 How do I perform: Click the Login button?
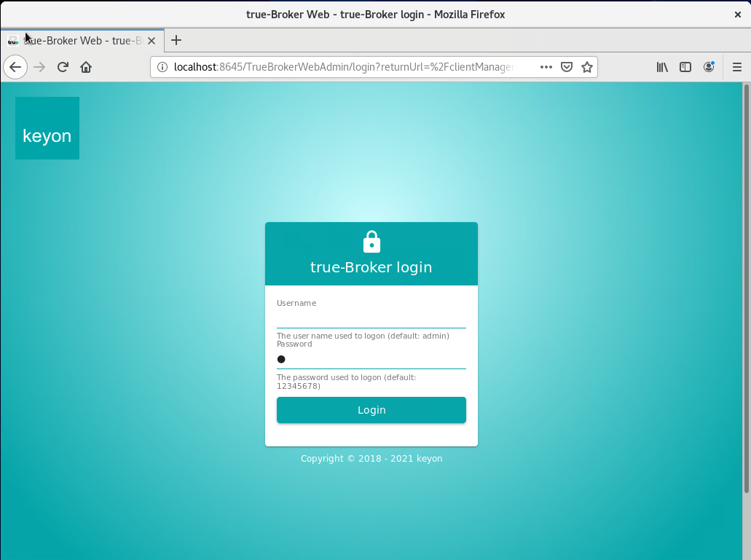371,410
